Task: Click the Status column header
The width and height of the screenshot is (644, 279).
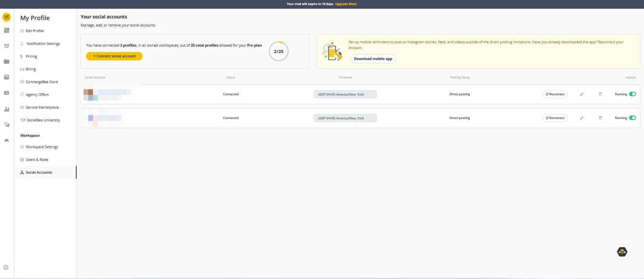Action: pos(231,77)
